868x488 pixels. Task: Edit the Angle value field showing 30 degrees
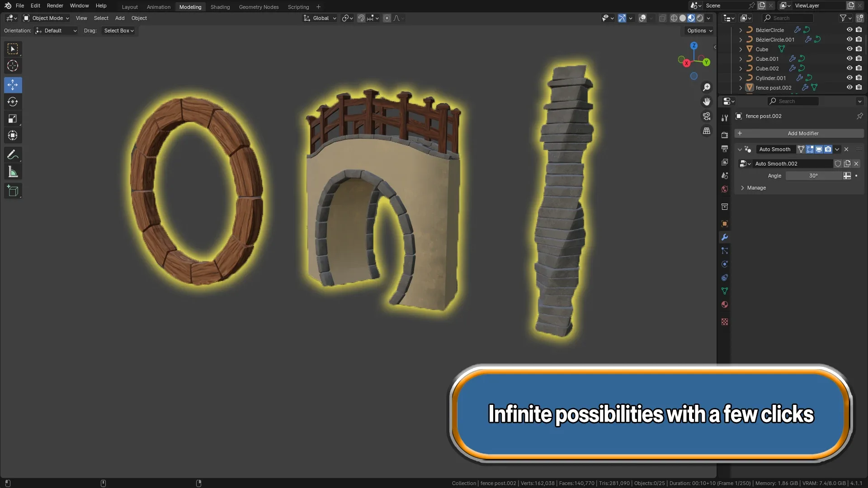pyautogui.click(x=813, y=176)
